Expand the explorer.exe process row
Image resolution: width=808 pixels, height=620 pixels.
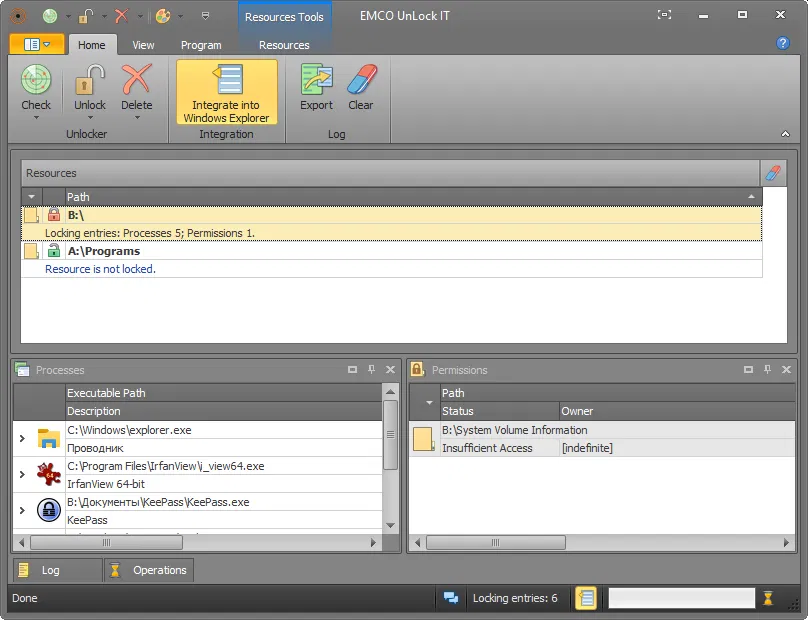(22, 438)
